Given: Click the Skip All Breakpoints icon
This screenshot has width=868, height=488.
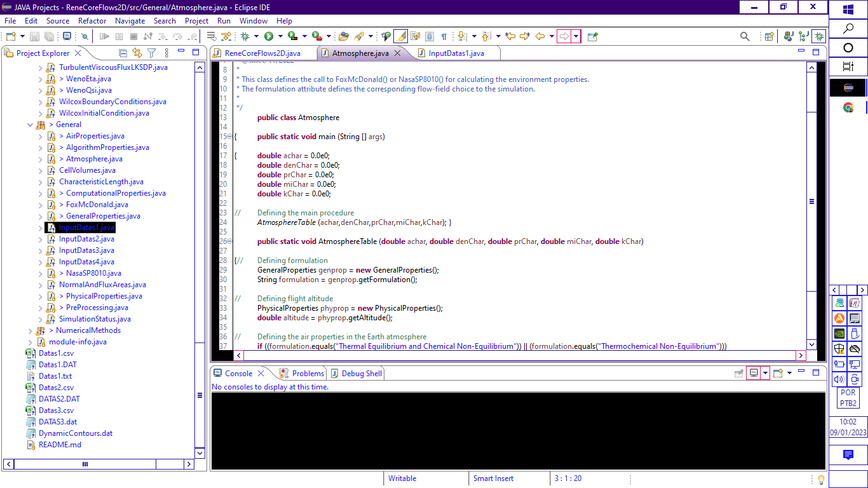Looking at the screenshot, I should tap(85, 36).
